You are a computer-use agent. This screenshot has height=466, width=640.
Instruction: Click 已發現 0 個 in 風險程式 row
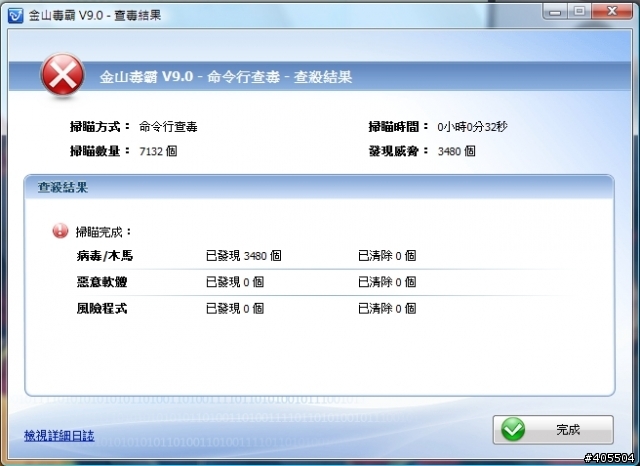[x=235, y=308]
